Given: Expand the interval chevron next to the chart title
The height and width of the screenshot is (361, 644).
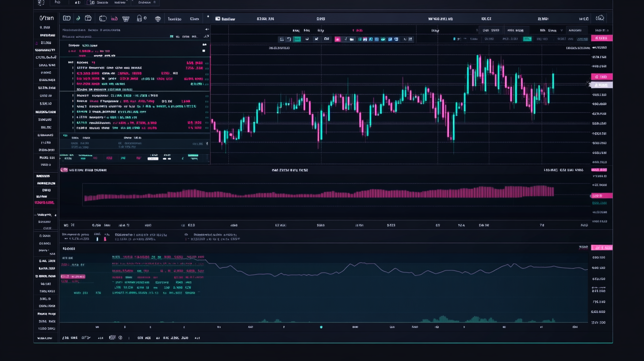Looking at the screenshot, I should [561, 31].
